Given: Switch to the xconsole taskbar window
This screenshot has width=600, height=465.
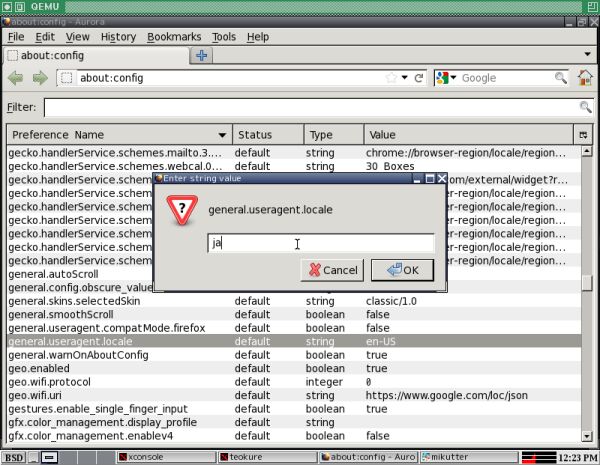Looking at the screenshot, I should click(165, 457).
